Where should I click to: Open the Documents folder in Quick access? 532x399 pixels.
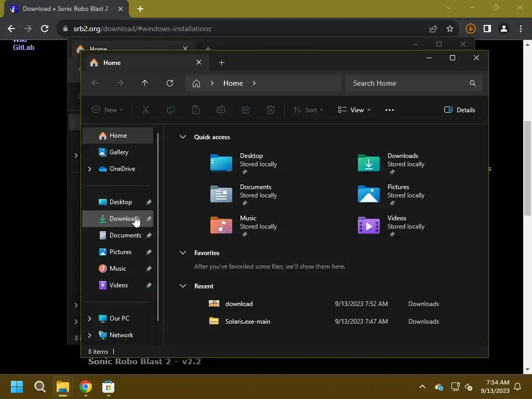click(x=244, y=195)
